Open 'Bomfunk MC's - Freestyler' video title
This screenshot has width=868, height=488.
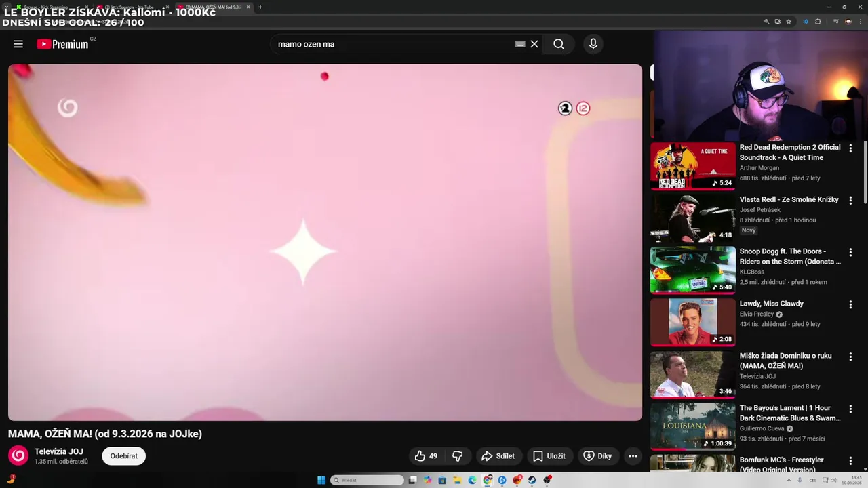click(781, 464)
